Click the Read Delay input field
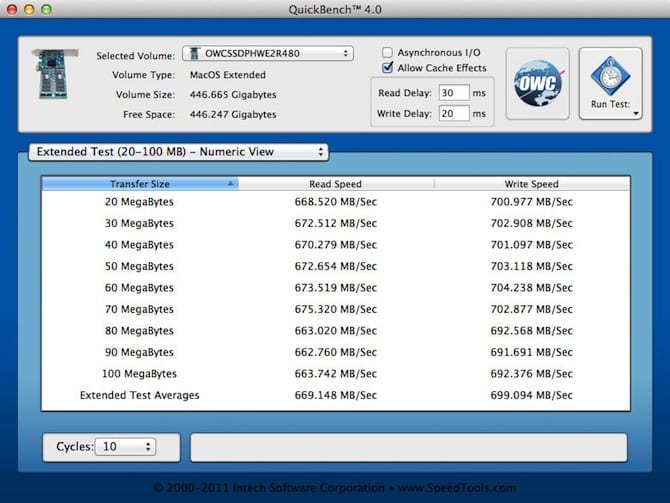 pyautogui.click(x=454, y=93)
